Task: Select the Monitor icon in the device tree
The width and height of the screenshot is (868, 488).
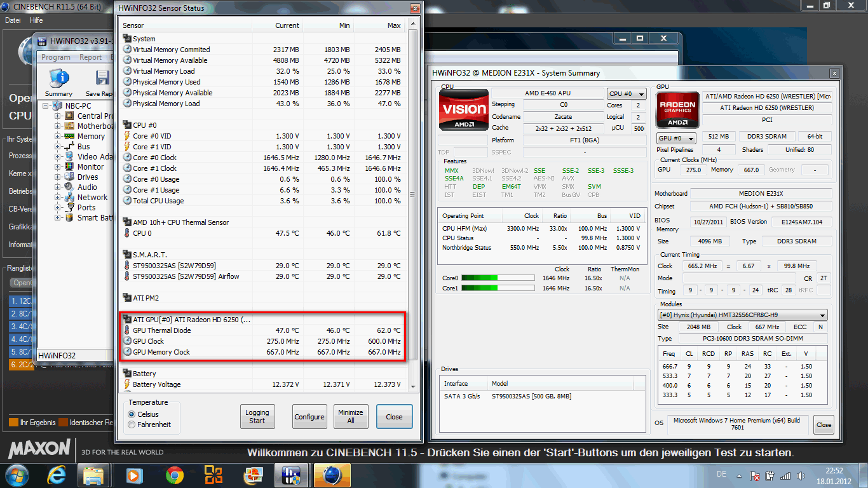Action: coord(69,167)
